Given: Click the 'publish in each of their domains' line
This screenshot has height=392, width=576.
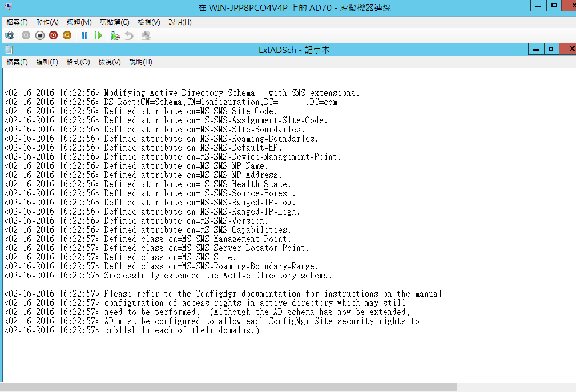Looking at the screenshot, I should [132, 330].
